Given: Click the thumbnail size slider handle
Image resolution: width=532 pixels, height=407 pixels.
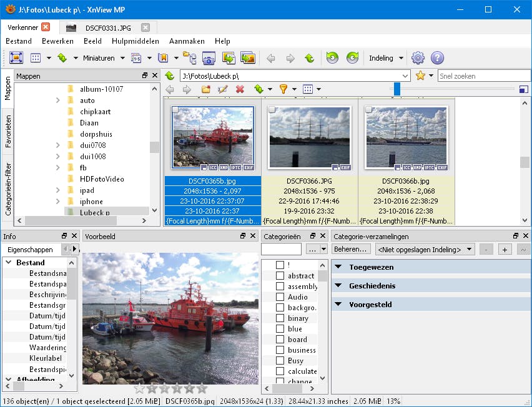Looking at the screenshot, I should [397, 89].
